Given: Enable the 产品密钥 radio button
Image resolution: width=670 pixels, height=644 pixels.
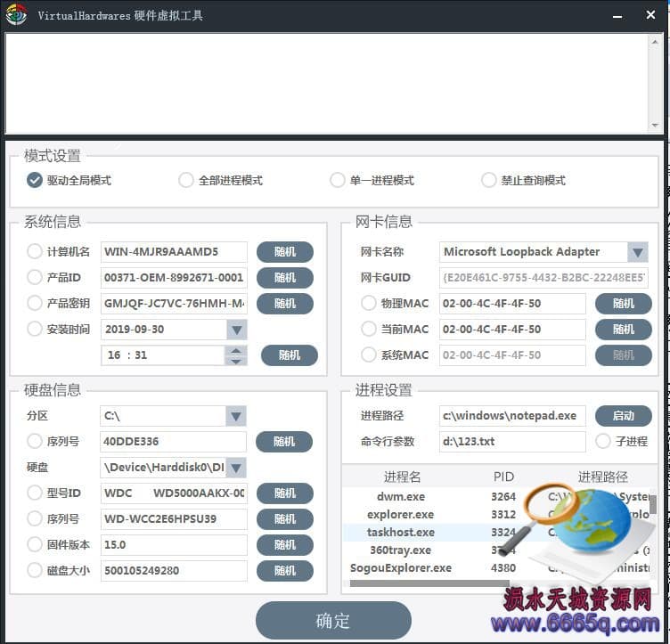Looking at the screenshot, I should pos(35,303).
